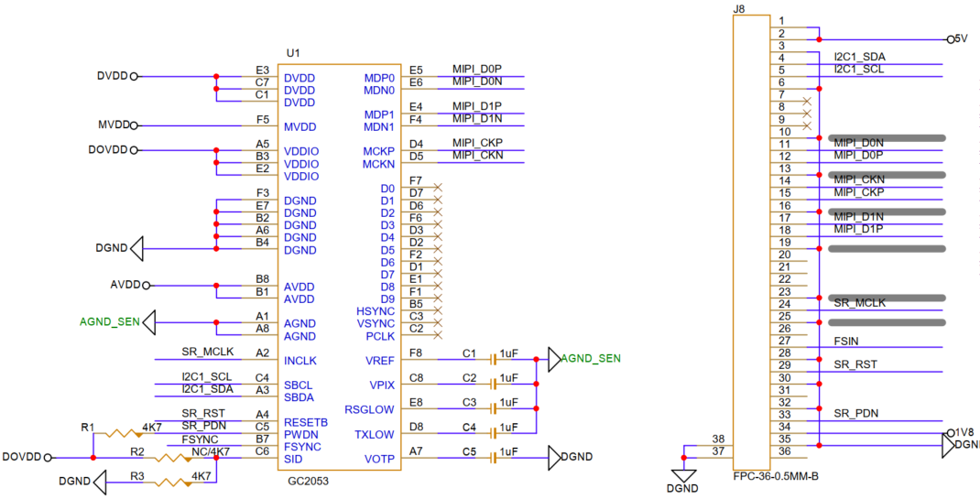Click the 5V power port circle
The width and height of the screenshot is (980, 499).
949,39
